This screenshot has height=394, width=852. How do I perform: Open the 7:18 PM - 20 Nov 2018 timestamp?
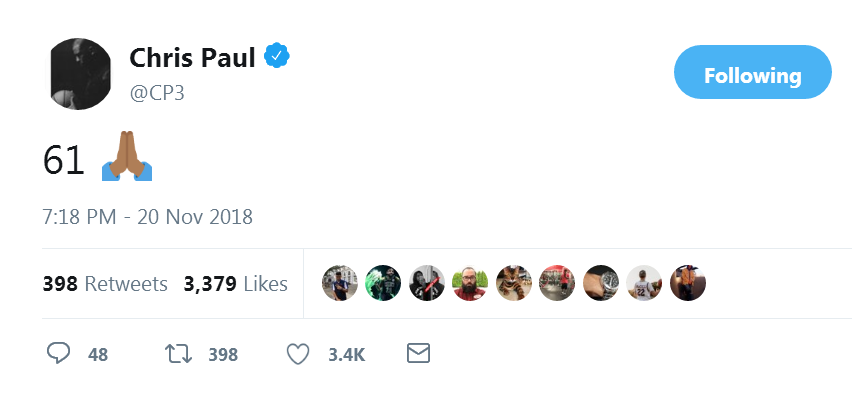(147, 217)
